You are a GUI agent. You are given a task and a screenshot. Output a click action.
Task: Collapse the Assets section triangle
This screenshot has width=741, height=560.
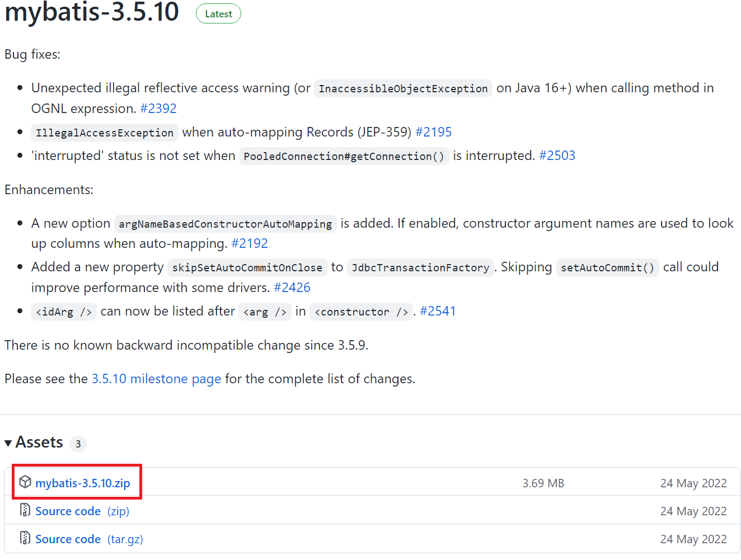tap(8, 443)
